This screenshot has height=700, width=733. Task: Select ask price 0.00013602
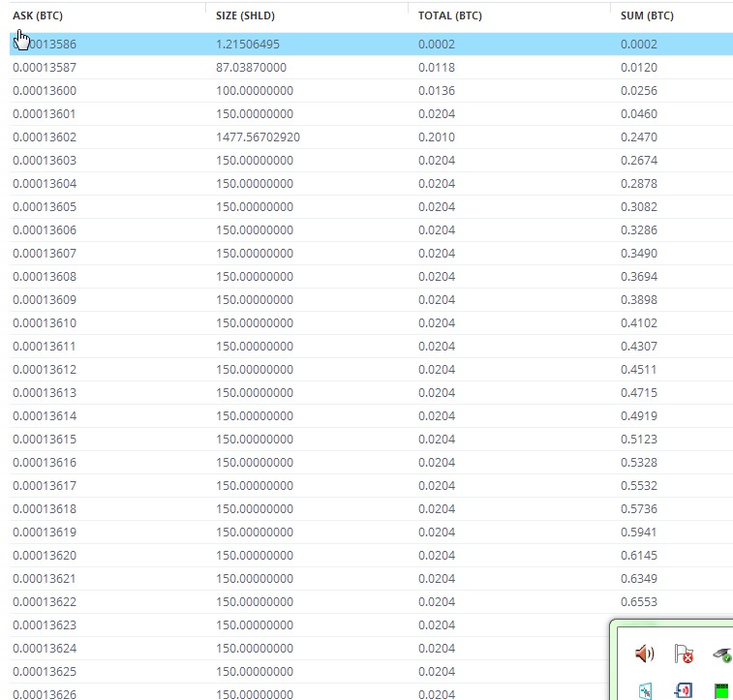(x=45, y=137)
